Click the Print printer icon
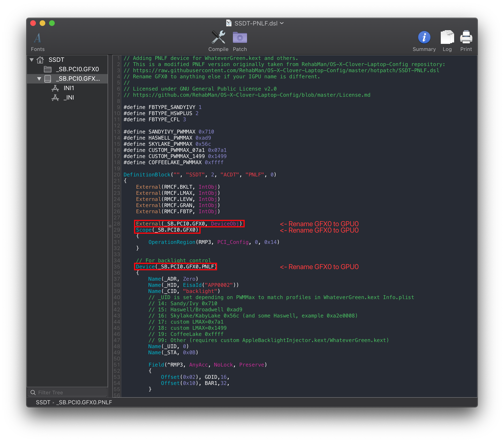 pos(466,38)
